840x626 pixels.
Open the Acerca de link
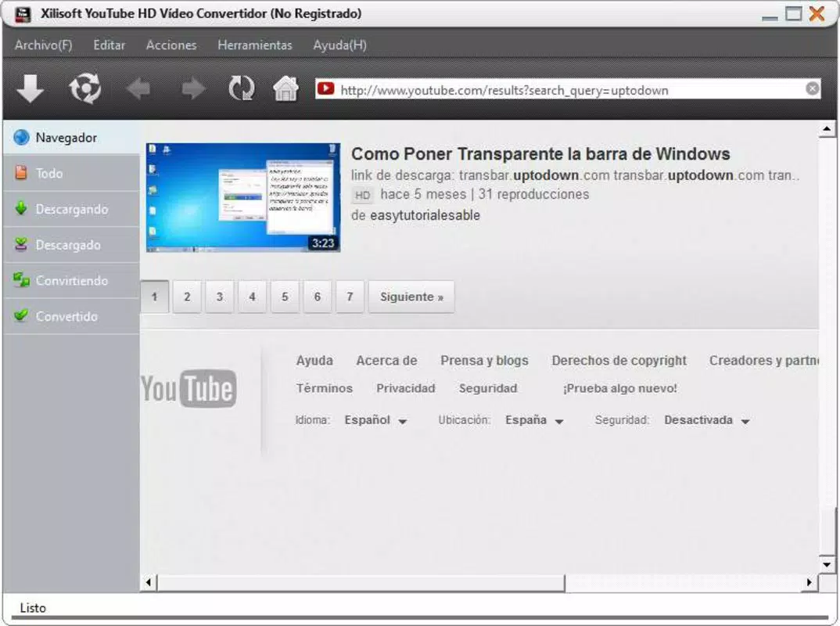pos(387,361)
